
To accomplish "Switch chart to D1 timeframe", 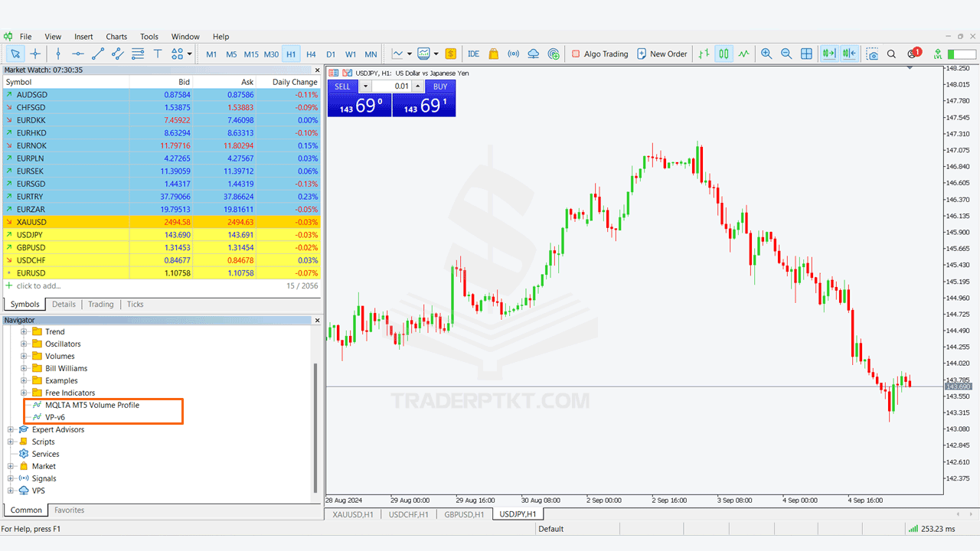I will [331, 54].
